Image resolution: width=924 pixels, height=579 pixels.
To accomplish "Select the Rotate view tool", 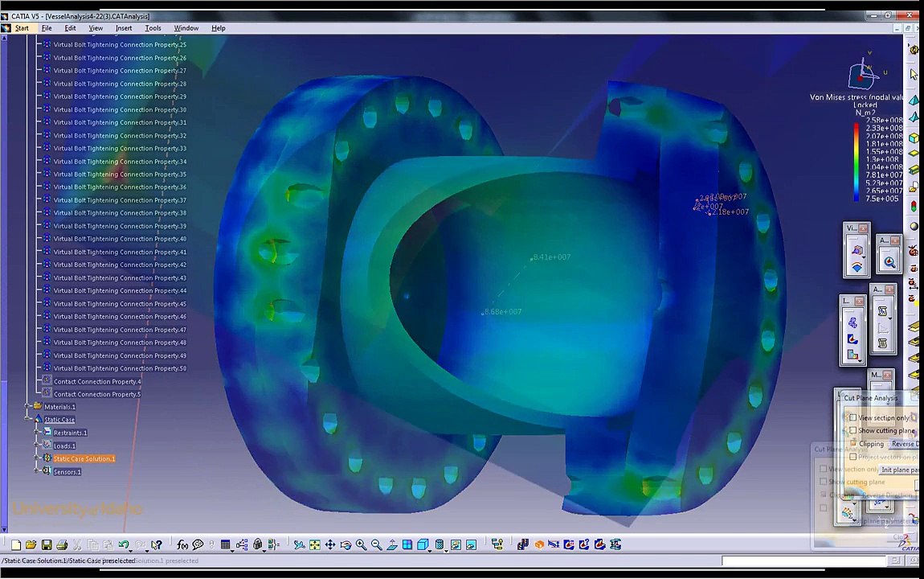I will point(345,544).
